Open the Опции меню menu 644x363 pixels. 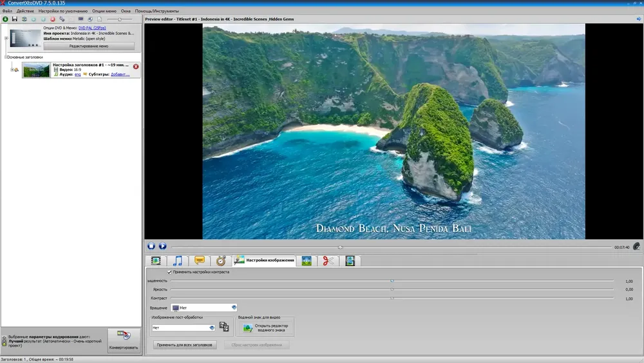click(104, 11)
